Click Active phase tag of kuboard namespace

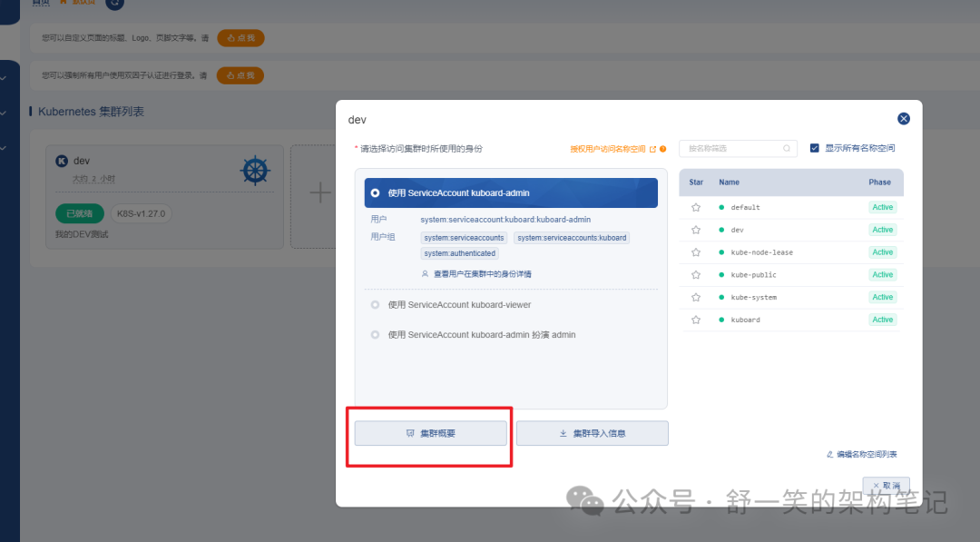click(883, 320)
